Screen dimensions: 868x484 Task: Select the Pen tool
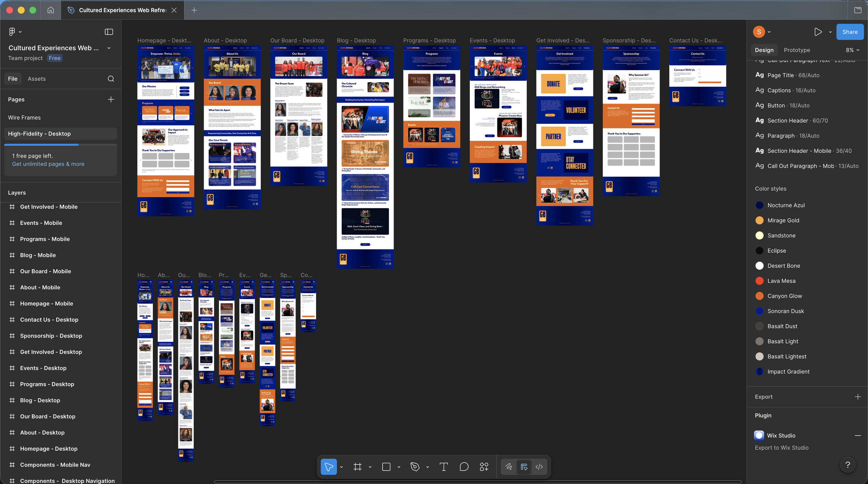(x=415, y=467)
